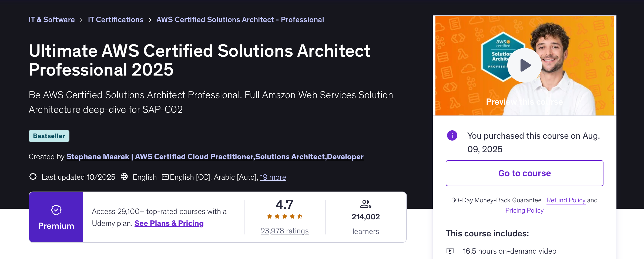
Task: Expand the 19 more subtitle languages list
Action: (x=273, y=177)
